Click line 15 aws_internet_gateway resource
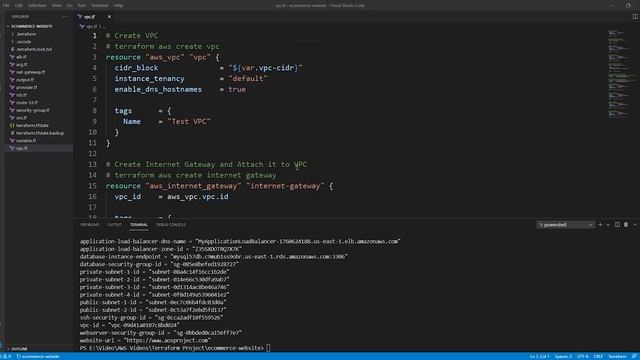The image size is (640, 360). click(219, 186)
